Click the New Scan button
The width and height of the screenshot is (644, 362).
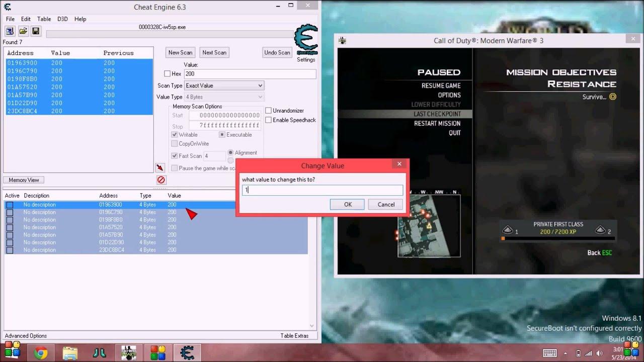[x=180, y=52]
